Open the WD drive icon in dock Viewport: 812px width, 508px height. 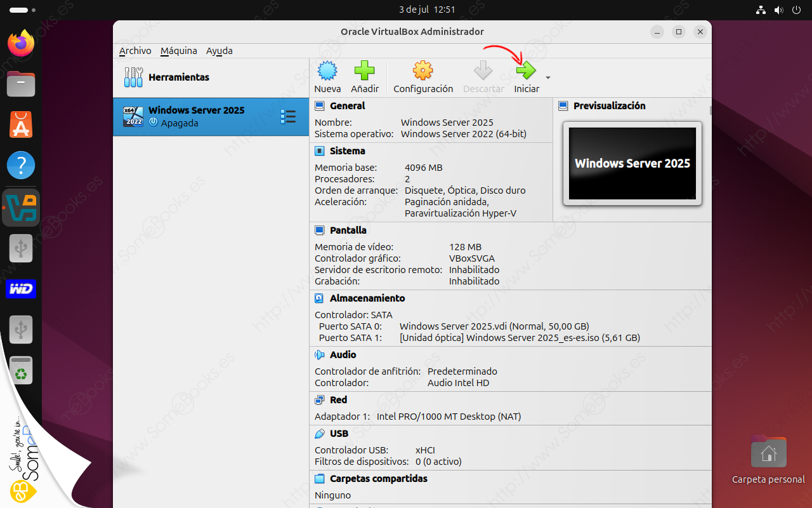21,289
